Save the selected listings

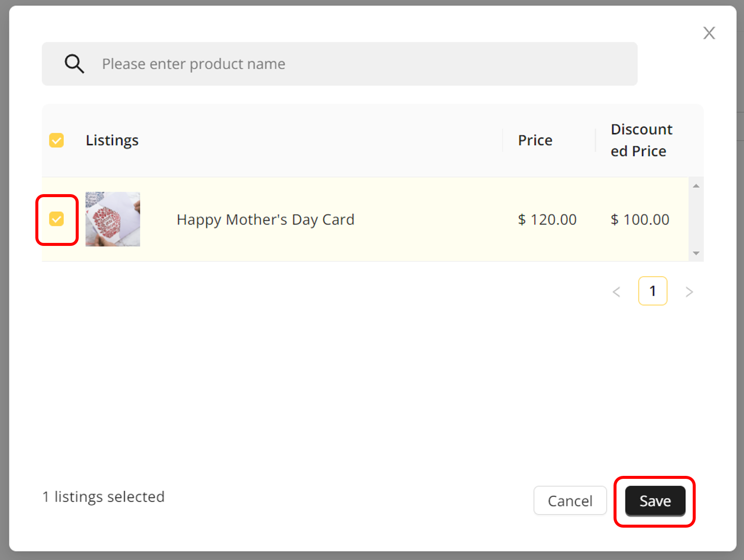(655, 501)
